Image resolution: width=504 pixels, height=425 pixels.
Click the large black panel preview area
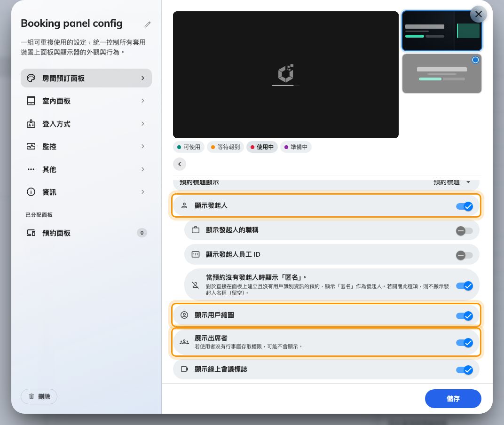[286, 75]
